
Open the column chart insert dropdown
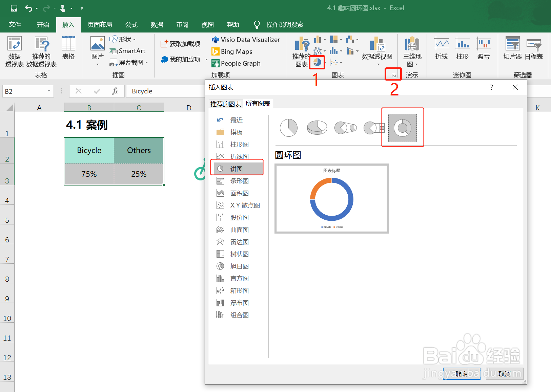pyautogui.click(x=320, y=40)
